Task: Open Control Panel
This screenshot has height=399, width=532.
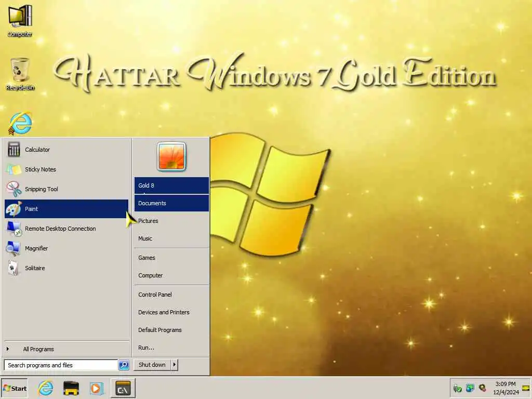Action: (171, 295)
